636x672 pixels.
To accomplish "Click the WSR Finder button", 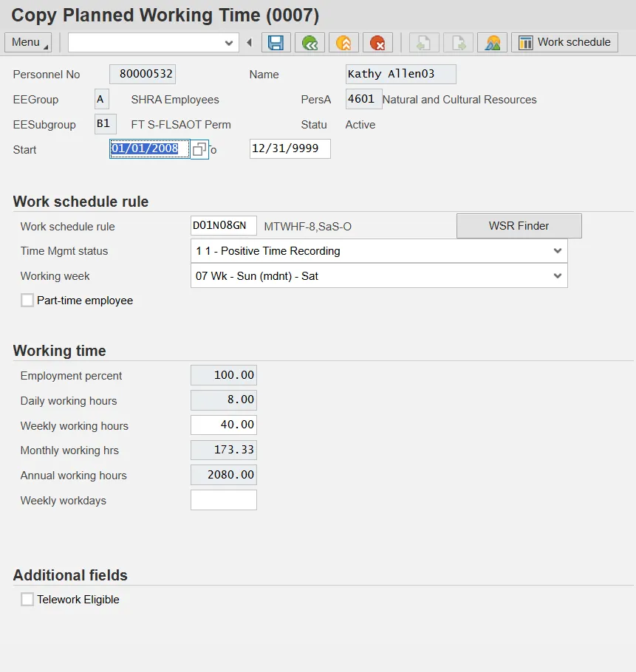I will tap(519, 226).
